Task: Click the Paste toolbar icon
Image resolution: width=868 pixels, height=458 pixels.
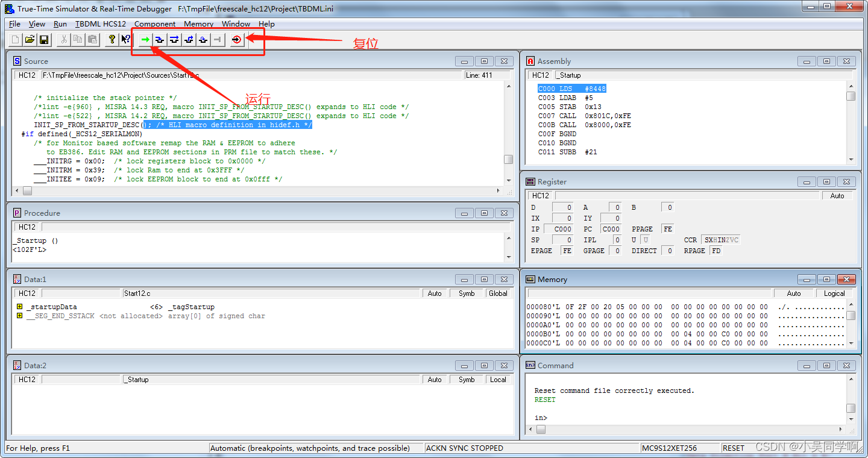Action: click(92, 40)
